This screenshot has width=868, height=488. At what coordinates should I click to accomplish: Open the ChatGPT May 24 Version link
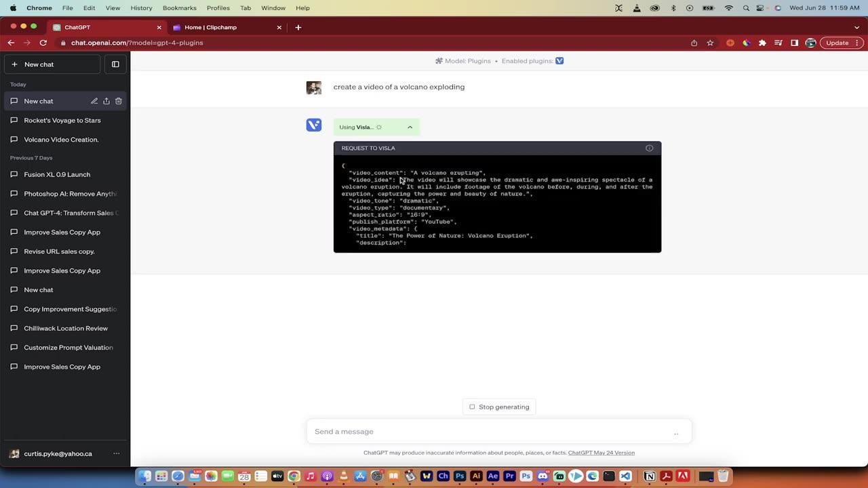tap(601, 453)
